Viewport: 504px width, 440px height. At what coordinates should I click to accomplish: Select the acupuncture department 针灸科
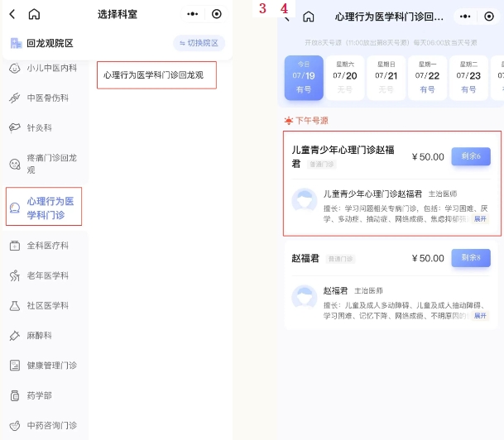pyautogui.click(x=40, y=128)
